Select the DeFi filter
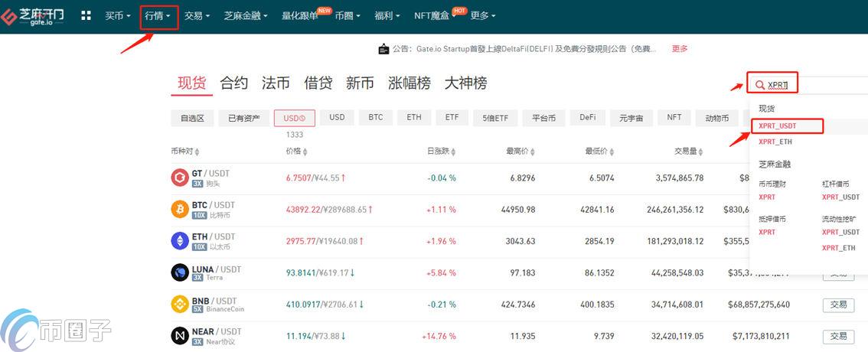 [587, 117]
